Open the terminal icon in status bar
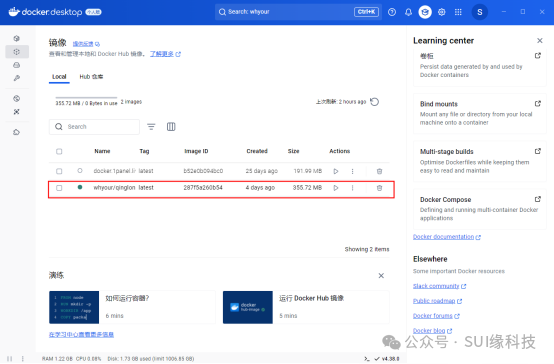The image size is (554, 364). tap(367, 359)
